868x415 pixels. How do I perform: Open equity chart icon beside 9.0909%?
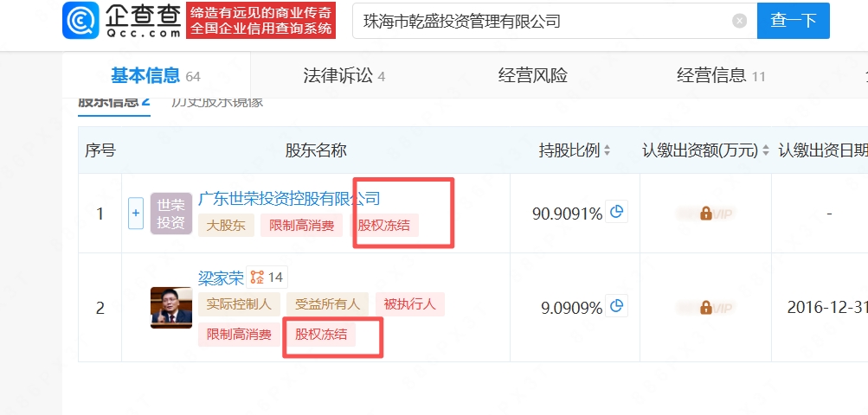pyautogui.click(x=617, y=305)
